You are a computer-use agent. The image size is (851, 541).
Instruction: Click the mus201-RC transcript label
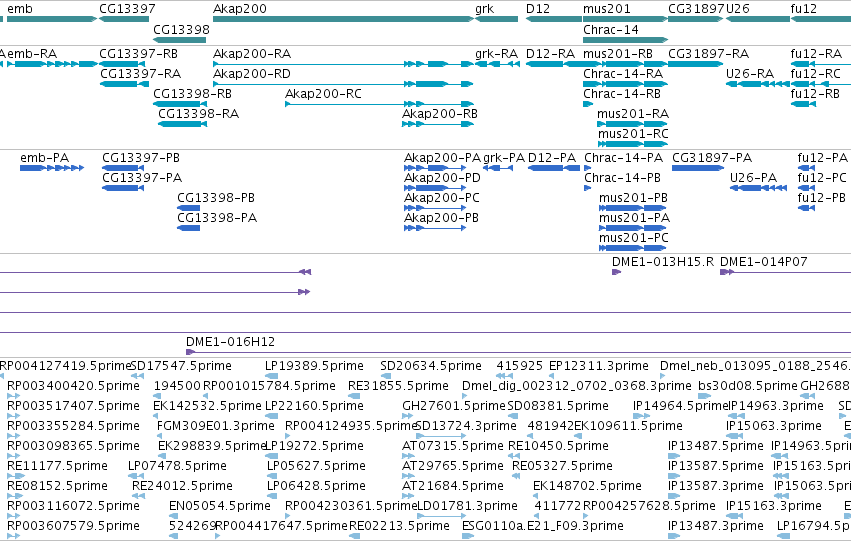tap(633, 134)
